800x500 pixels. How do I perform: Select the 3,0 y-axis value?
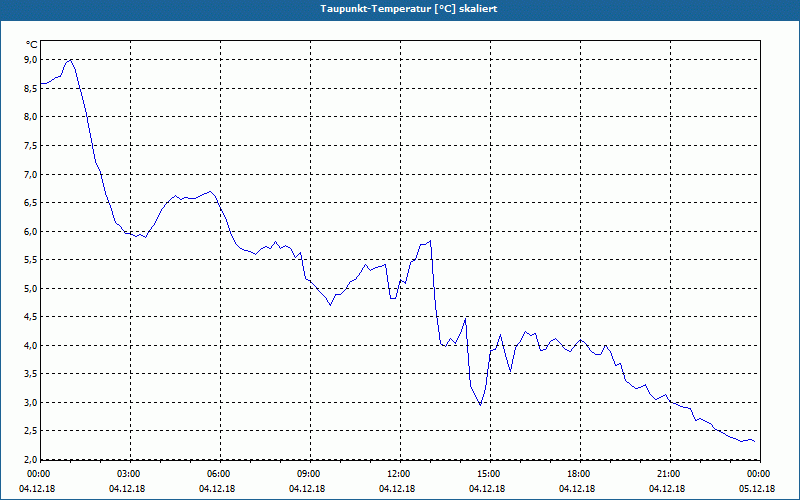pyautogui.click(x=31, y=403)
